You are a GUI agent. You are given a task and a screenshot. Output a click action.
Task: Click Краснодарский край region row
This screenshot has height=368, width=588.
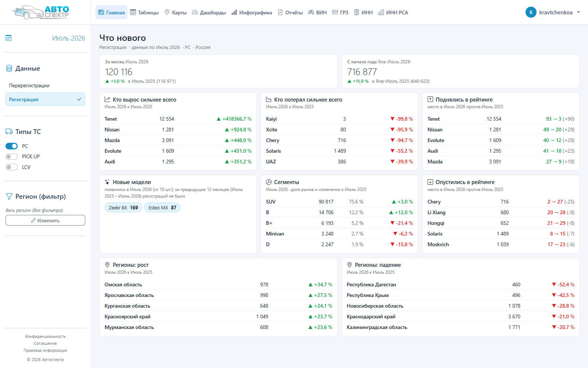coord(460,316)
